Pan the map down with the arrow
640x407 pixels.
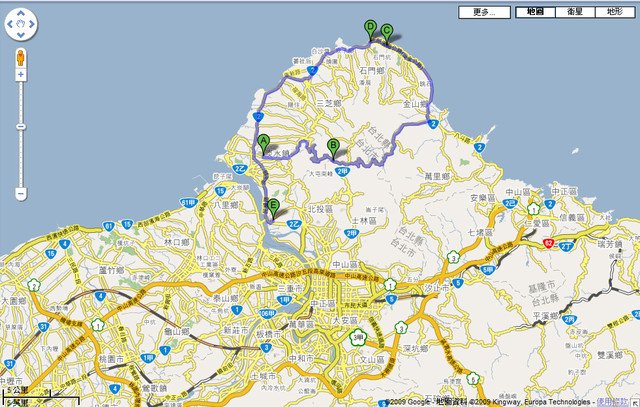coord(21,35)
